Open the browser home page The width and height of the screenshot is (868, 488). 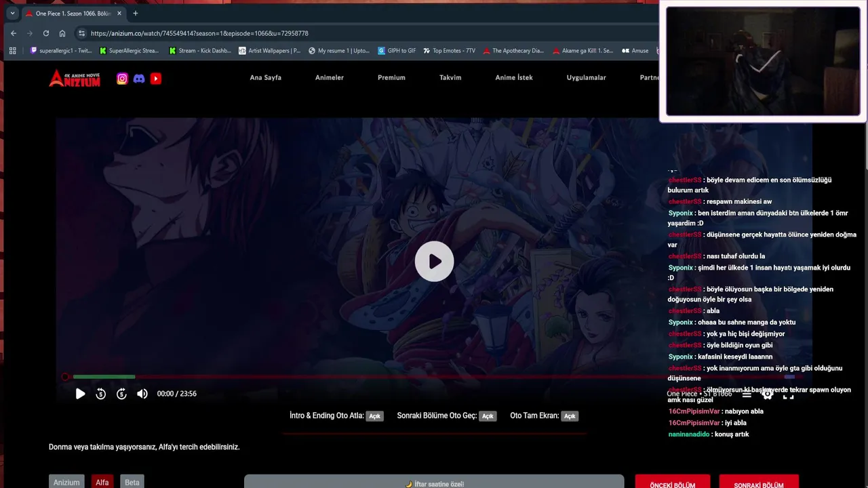[62, 33]
